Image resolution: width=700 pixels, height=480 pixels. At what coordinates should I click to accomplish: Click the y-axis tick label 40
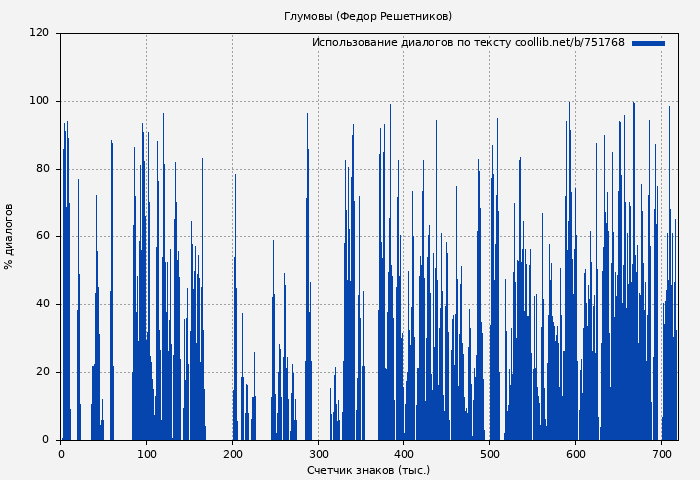point(42,304)
